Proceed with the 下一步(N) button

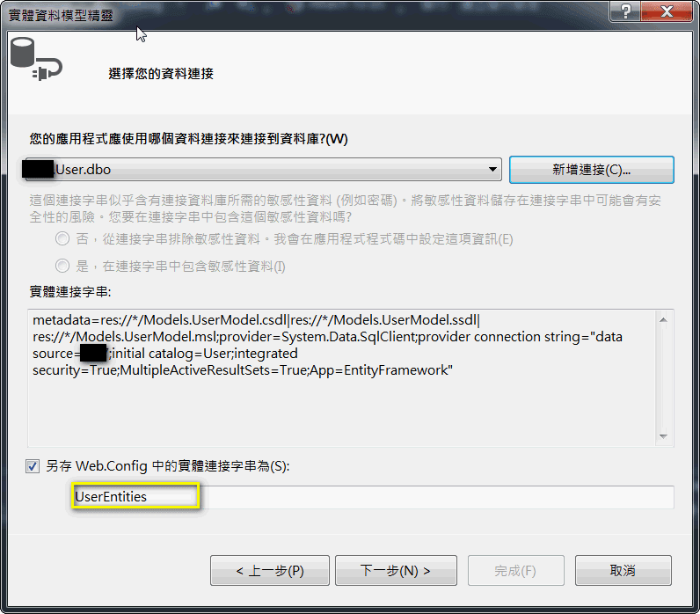coord(396,571)
